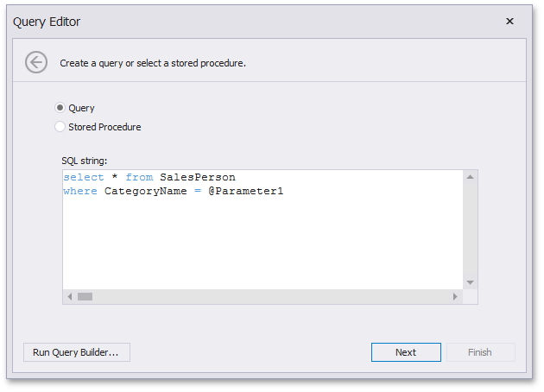The image size is (544, 392).
Task: Click the vertical scrollbar track of SQL box
Action: point(470,230)
